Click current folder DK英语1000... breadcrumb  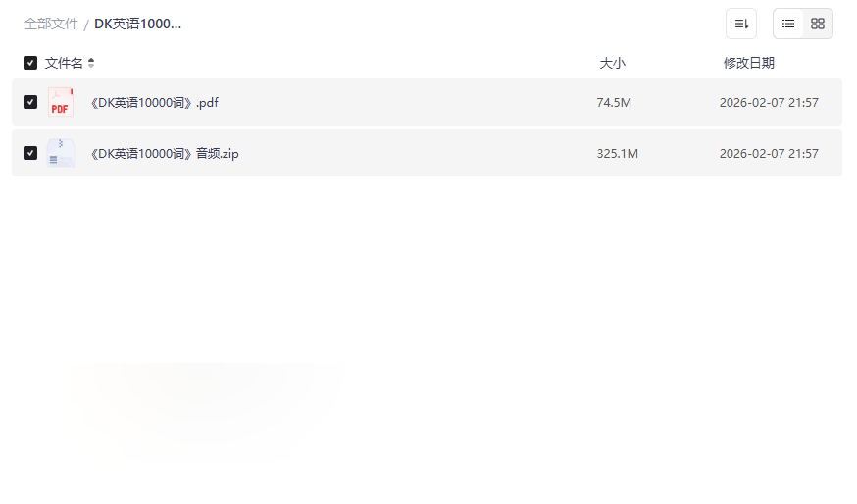[137, 25]
